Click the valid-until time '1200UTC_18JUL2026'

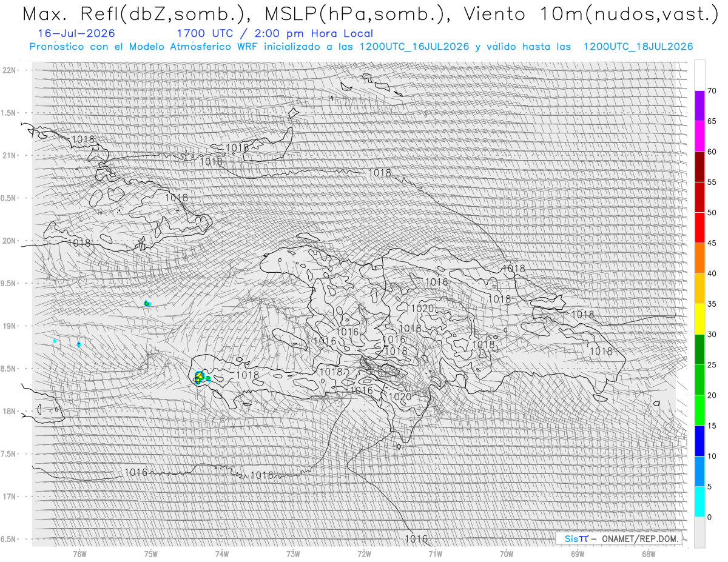click(x=638, y=47)
